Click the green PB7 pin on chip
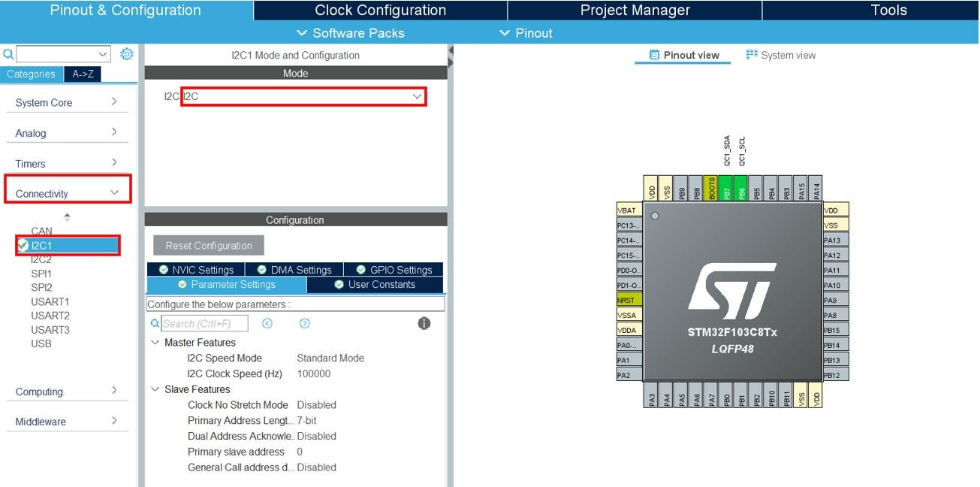This screenshot has height=487, width=980. tap(726, 187)
